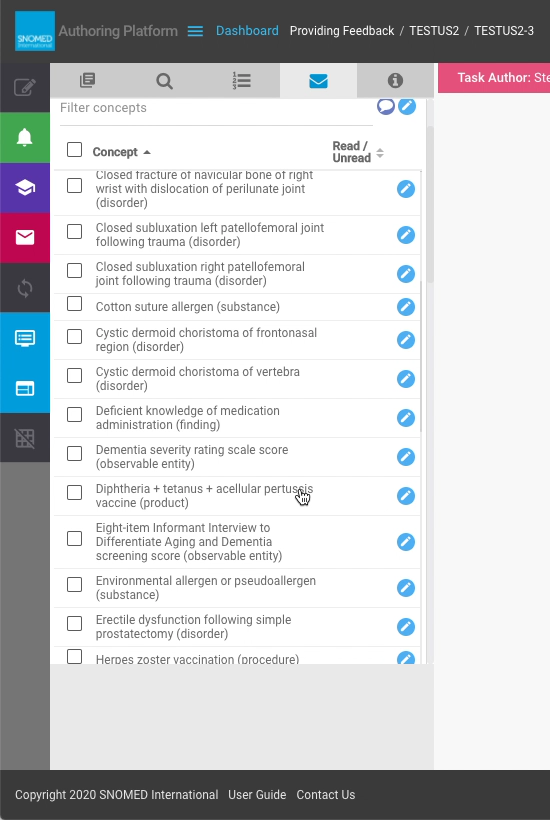
Task: Check Environmental allergen or pseudoallergen checkbox
Action: pyautogui.click(x=74, y=585)
